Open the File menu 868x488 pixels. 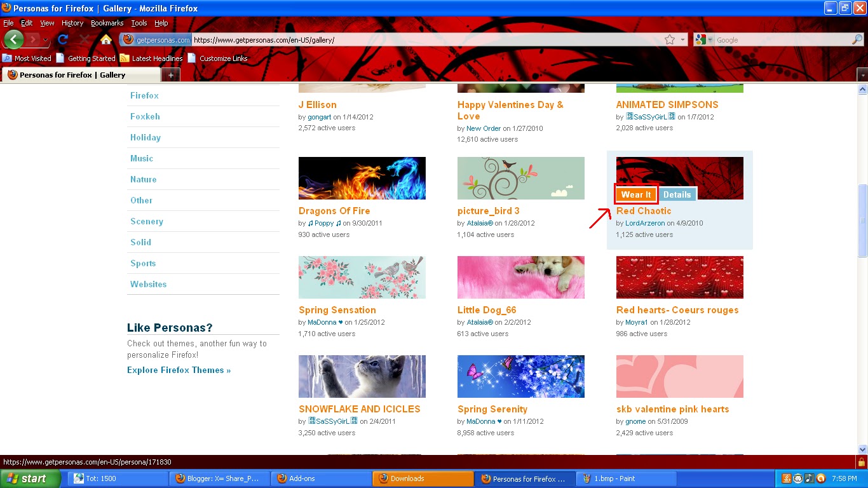[x=8, y=23]
